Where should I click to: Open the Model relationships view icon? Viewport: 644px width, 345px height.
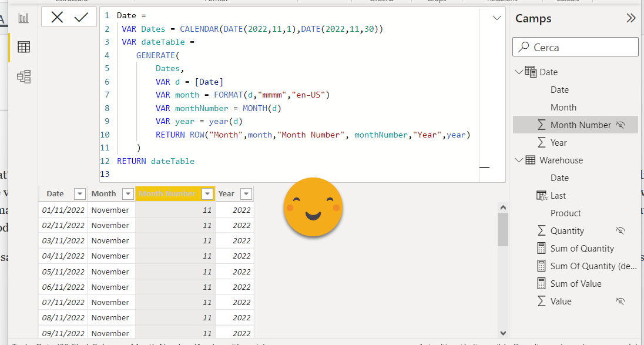click(x=24, y=76)
